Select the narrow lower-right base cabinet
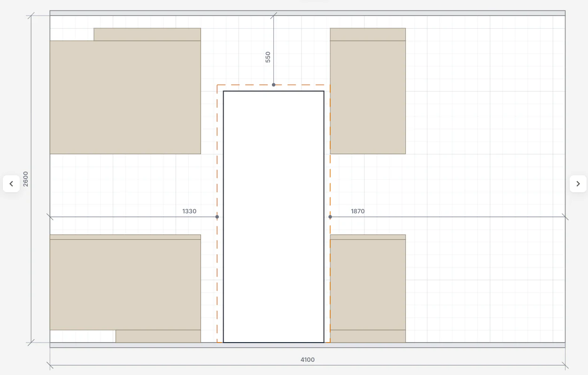Screen dimensions: 588x375 pos(368,285)
